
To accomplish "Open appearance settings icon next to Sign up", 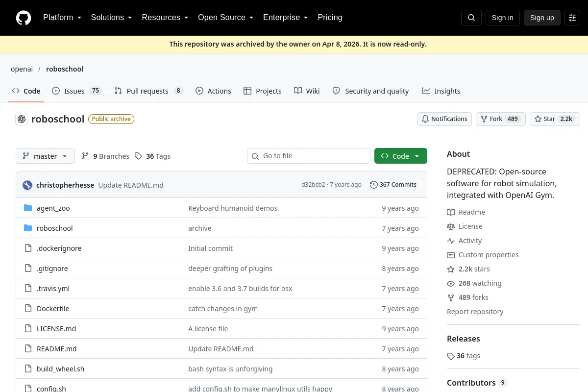I will [572, 18].
